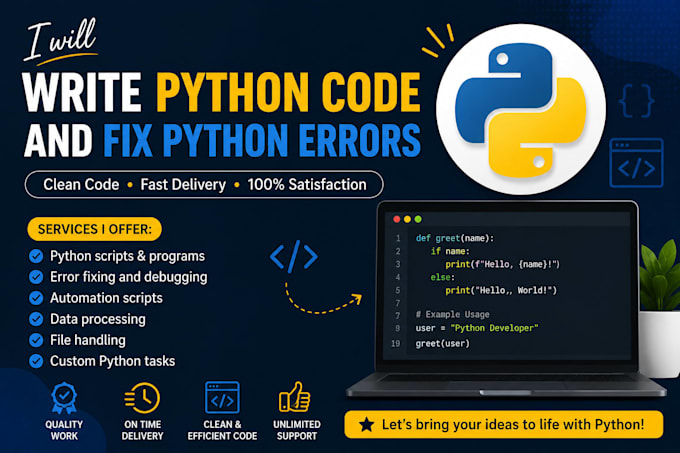This screenshot has height=453, width=680.
Task: Click the Unlimited Support thumbs-up icon
Action: [295, 397]
